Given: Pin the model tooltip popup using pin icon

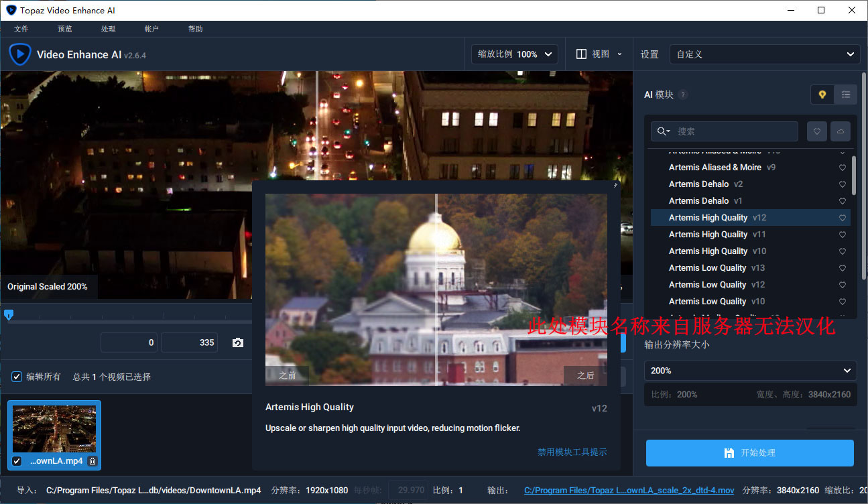Looking at the screenshot, I should pos(615,185).
